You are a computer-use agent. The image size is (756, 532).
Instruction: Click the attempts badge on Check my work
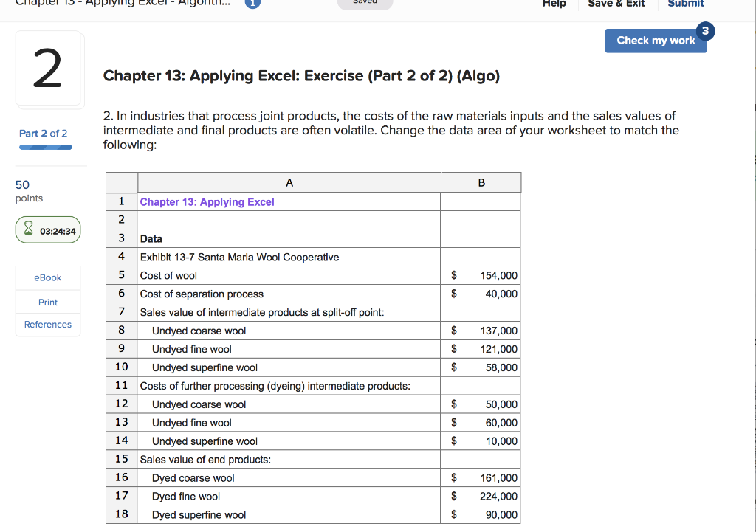705,31
